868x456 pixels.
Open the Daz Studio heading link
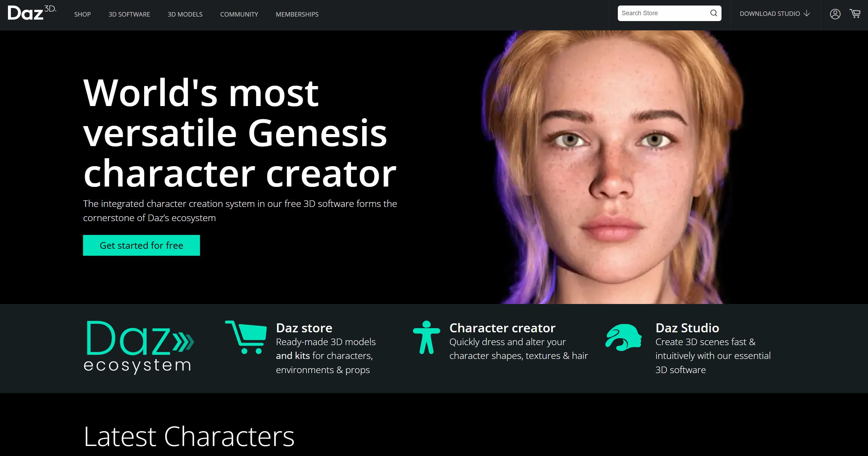click(x=687, y=327)
